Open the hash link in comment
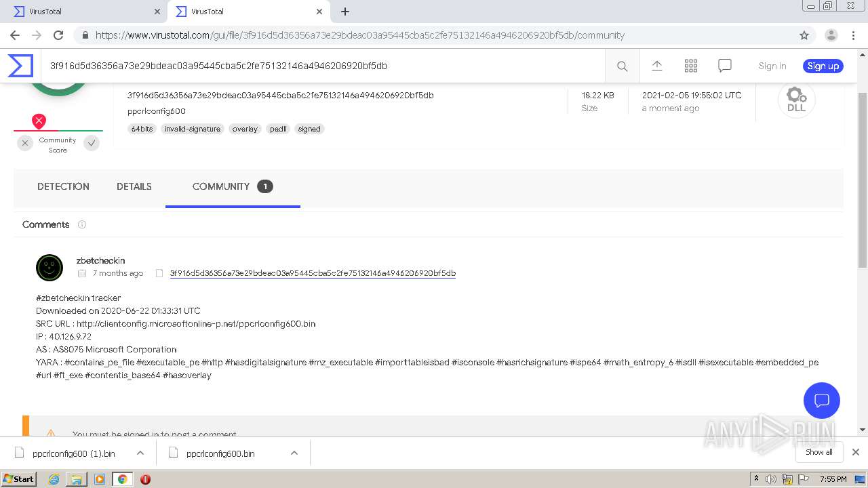Screen dimensions: 868x488 coord(313,273)
